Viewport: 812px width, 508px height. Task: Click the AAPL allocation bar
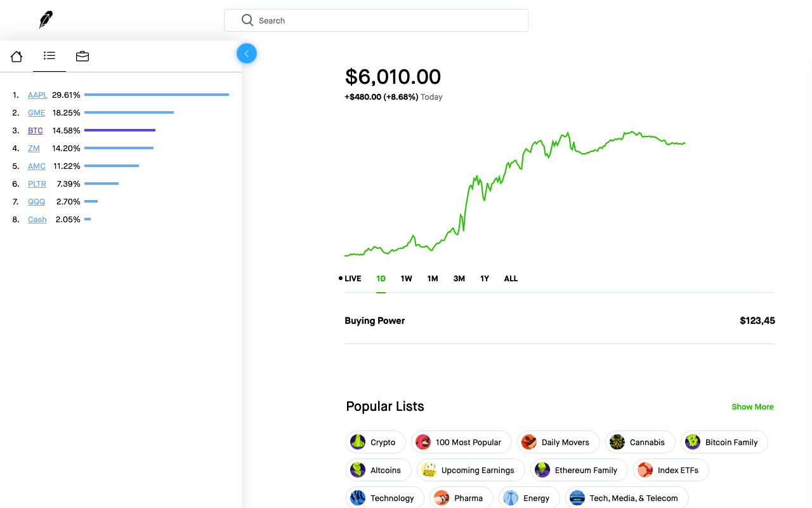coord(157,95)
